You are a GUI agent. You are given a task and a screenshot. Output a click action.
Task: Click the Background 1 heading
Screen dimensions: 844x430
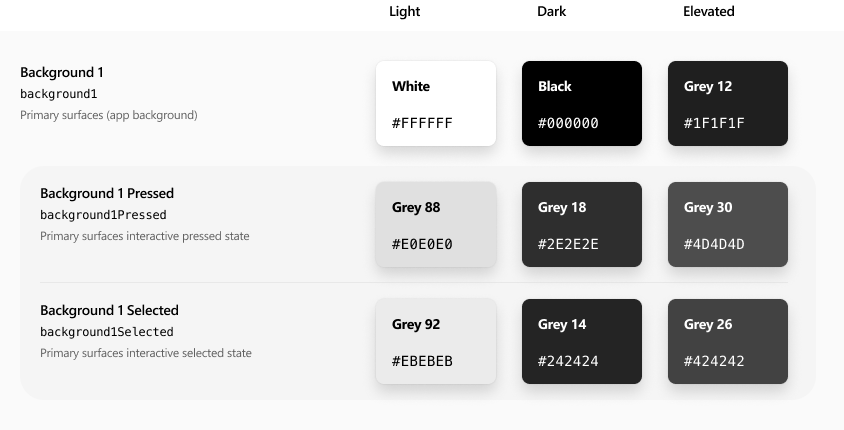[x=62, y=72]
